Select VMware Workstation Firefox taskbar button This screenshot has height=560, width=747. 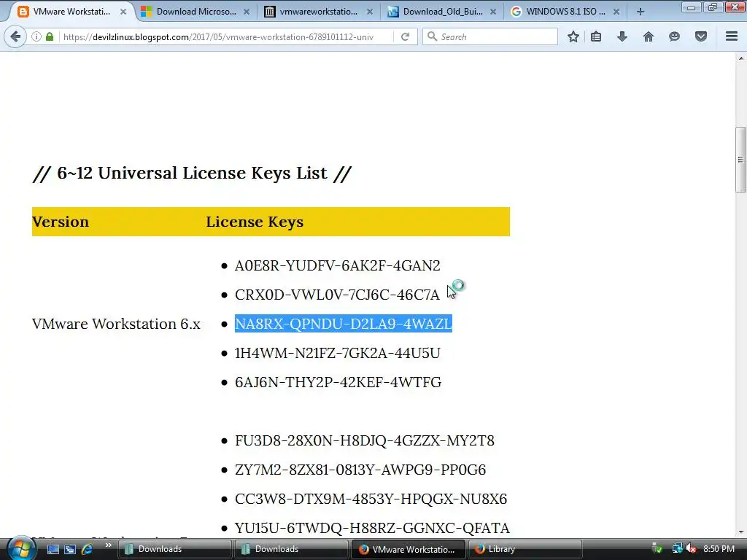coord(409,549)
